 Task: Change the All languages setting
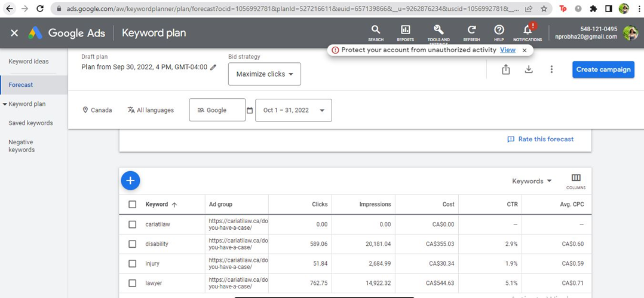click(151, 110)
